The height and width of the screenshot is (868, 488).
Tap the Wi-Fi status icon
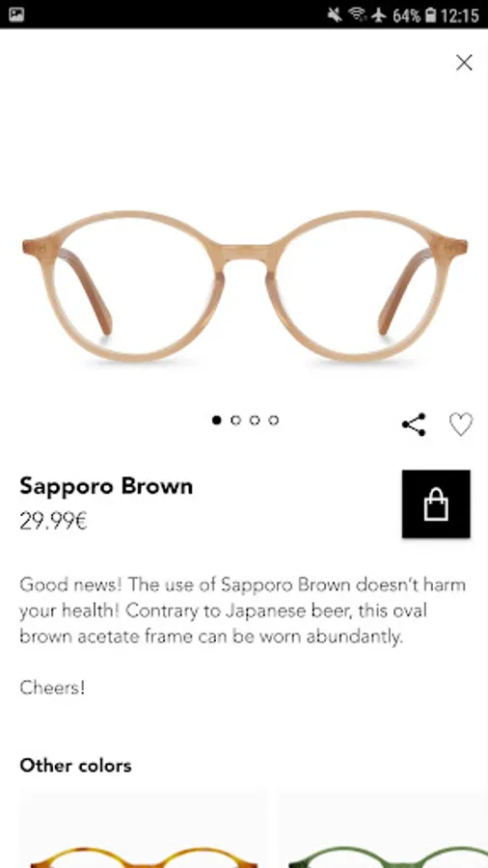coord(358,14)
